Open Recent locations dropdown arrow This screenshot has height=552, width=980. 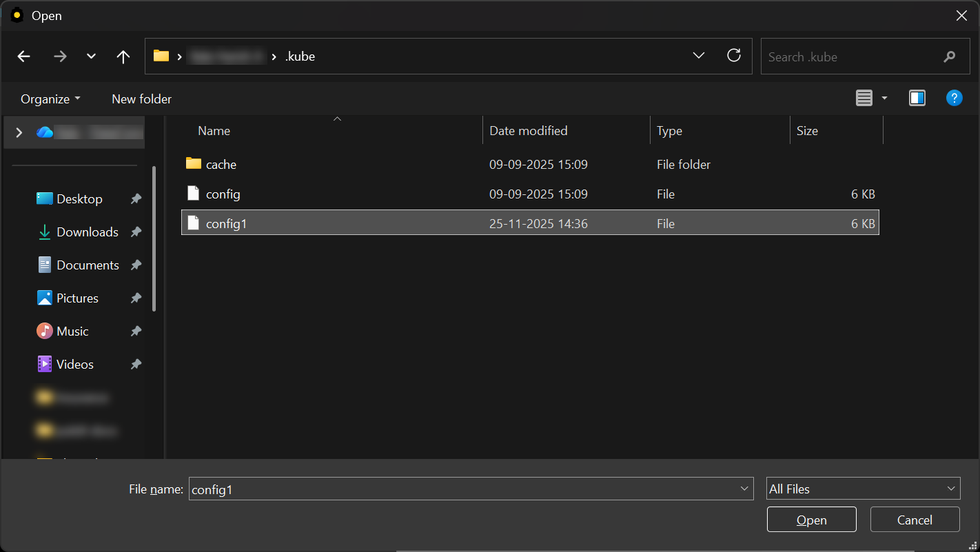pos(91,57)
